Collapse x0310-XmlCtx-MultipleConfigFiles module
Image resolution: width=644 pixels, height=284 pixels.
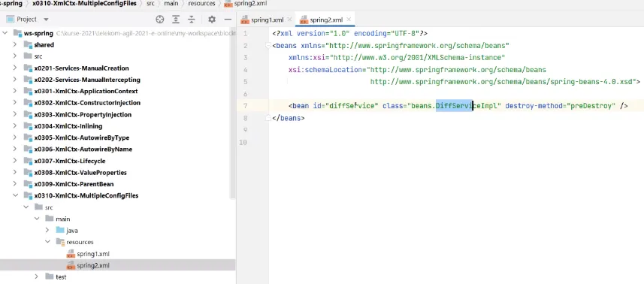point(15,195)
